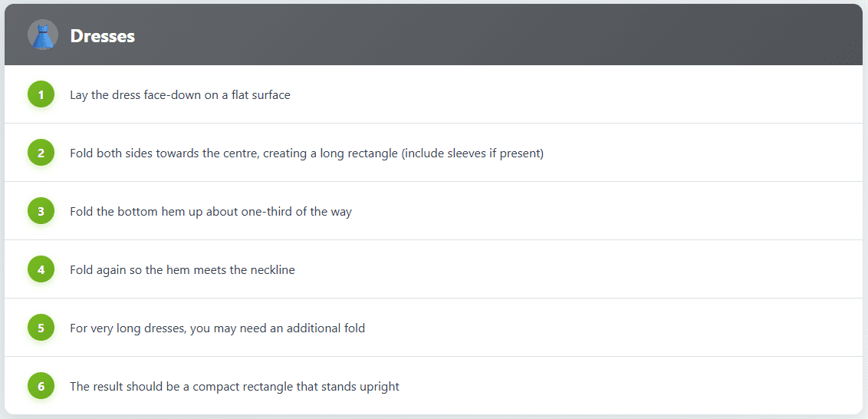Click the green number 3 step badge
This screenshot has height=419, width=868.
pos(41,212)
